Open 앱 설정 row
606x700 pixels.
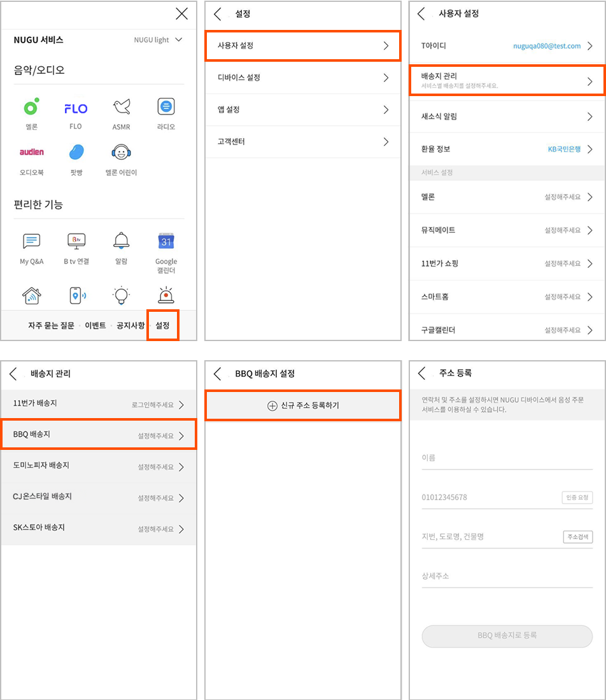(x=303, y=110)
